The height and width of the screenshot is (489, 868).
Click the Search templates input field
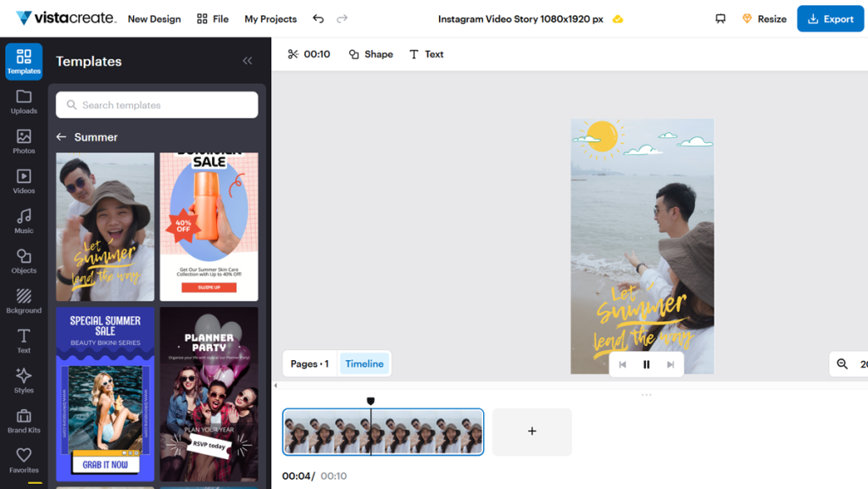pyautogui.click(x=157, y=105)
